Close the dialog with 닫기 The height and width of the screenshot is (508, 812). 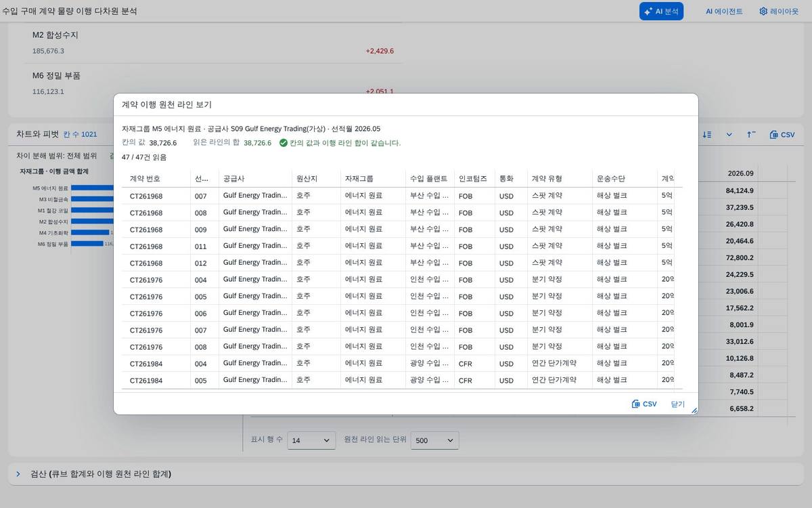(x=678, y=404)
